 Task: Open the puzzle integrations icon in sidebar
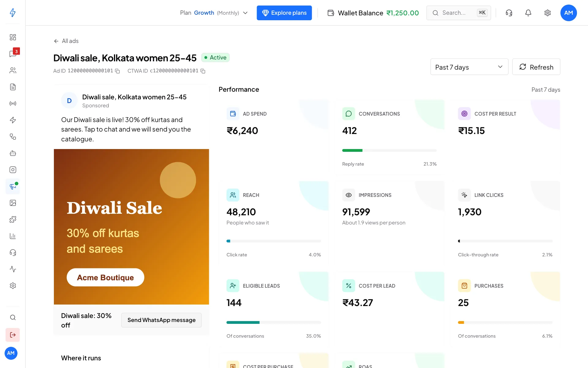(x=13, y=219)
